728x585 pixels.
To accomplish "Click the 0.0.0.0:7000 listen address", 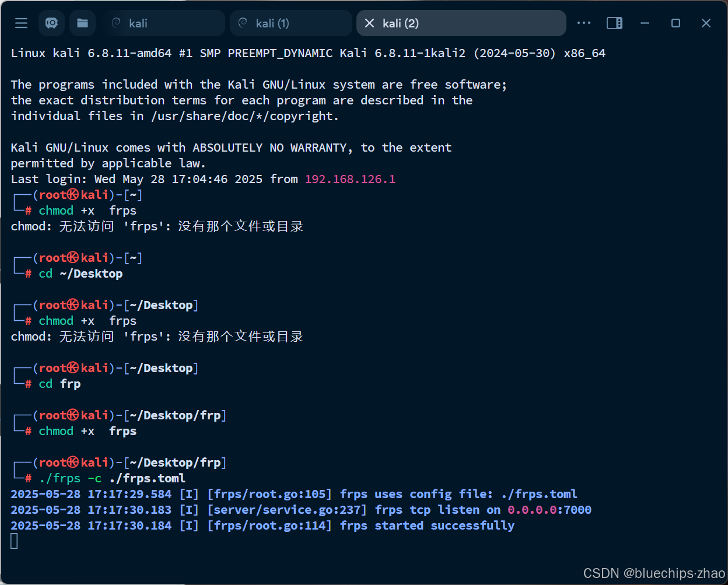I will point(549,510).
